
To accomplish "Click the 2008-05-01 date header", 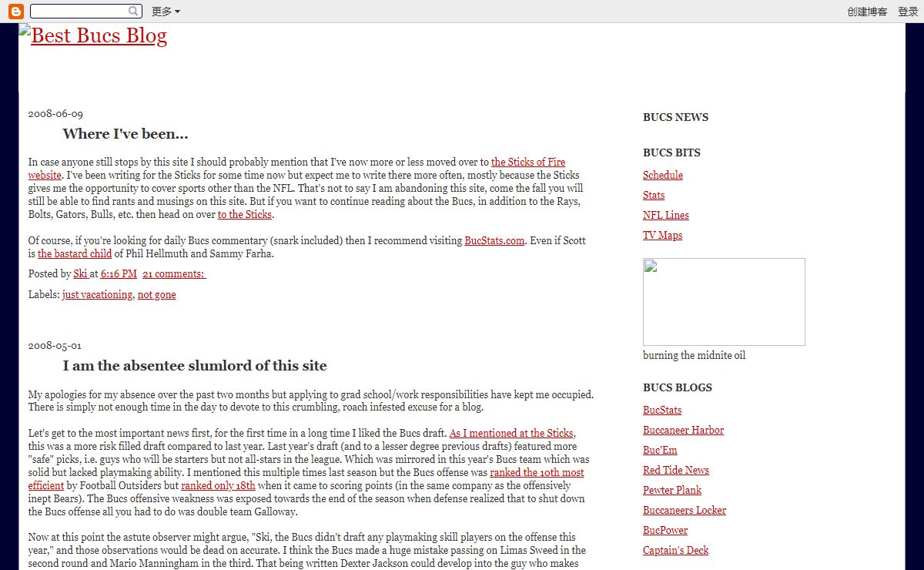I will click(x=55, y=345).
